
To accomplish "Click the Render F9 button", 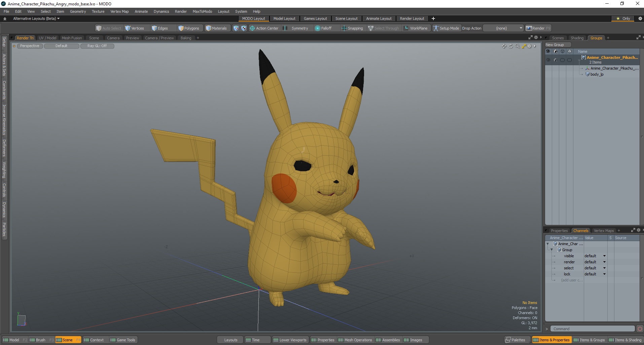I will click(538, 28).
